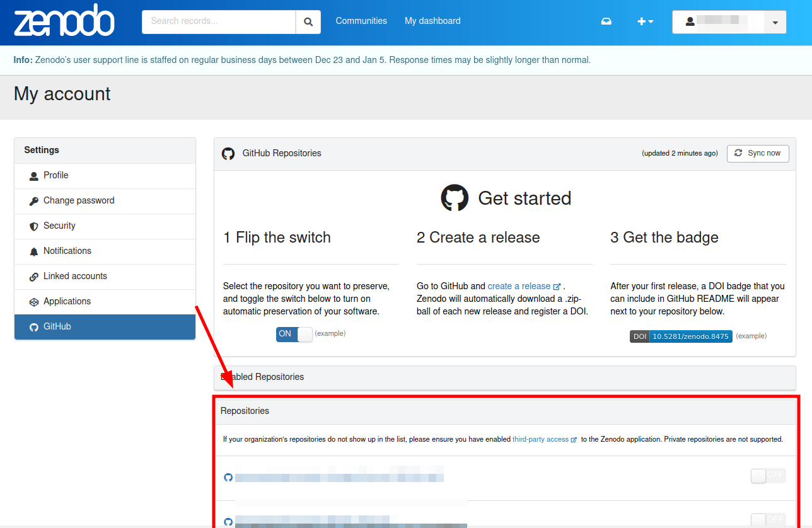The height and width of the screenshot is (528, 812).
Task: Open Security settings
Action: pyautogui.click(x=105, y=226)
